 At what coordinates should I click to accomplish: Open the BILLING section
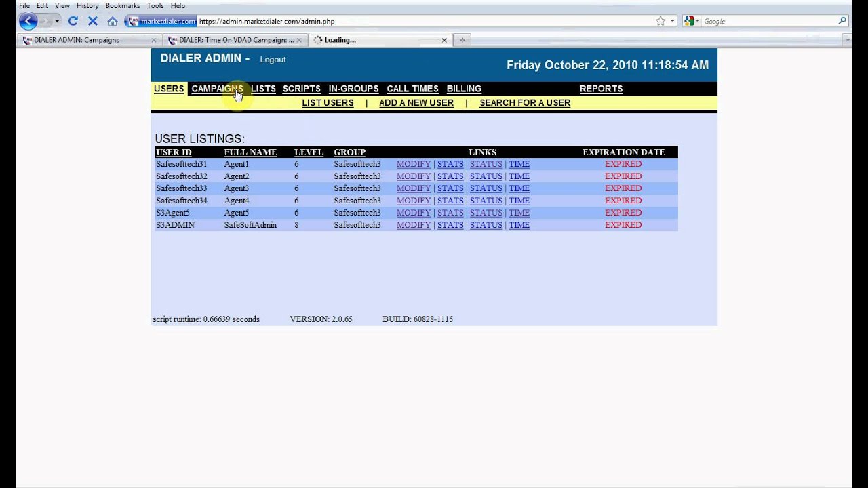pyautogui.click(x=464, y=89)
